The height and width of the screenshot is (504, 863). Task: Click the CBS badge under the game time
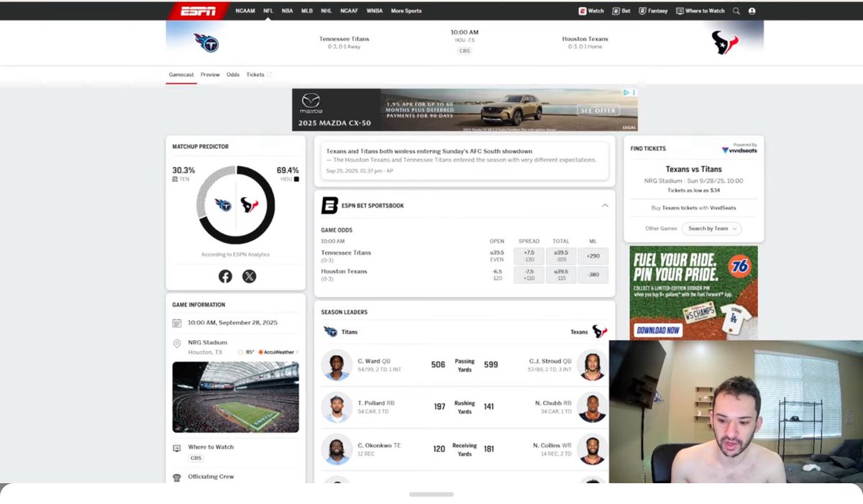coord(465,51)
